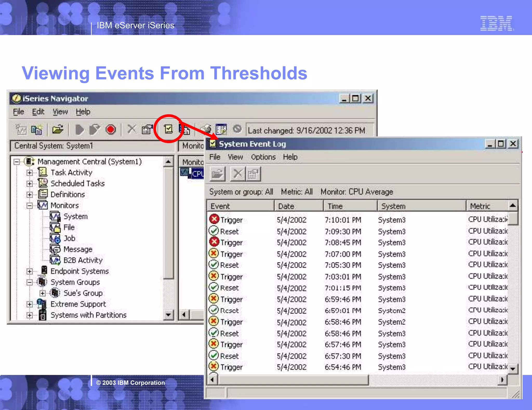Open the Edit menu in iSeries Navigator

click(38, 112)
